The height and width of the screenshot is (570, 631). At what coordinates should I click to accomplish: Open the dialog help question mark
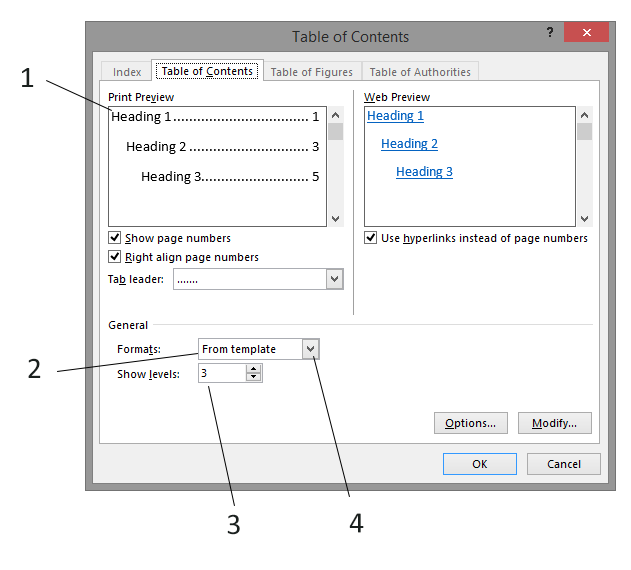click(550, 32)
